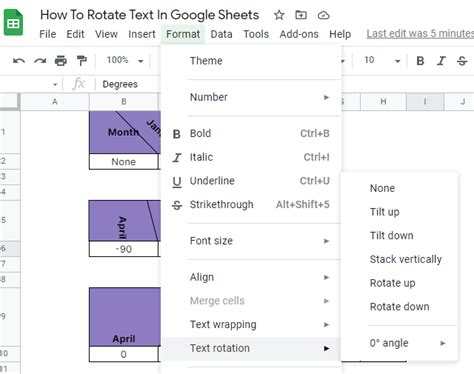The height and width of the screenshot is (374, 474).
Task: Open the font size 10 dropdown
Action: pyautogui.click(x=382, y=60)
